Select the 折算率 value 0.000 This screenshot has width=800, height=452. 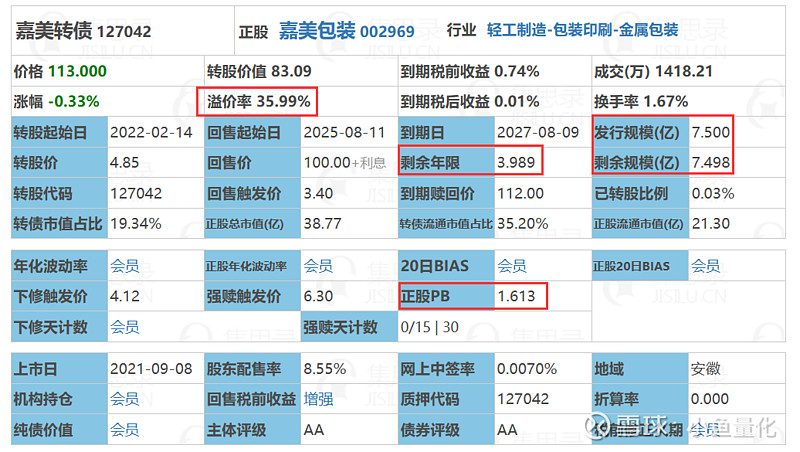coord(710,399)
